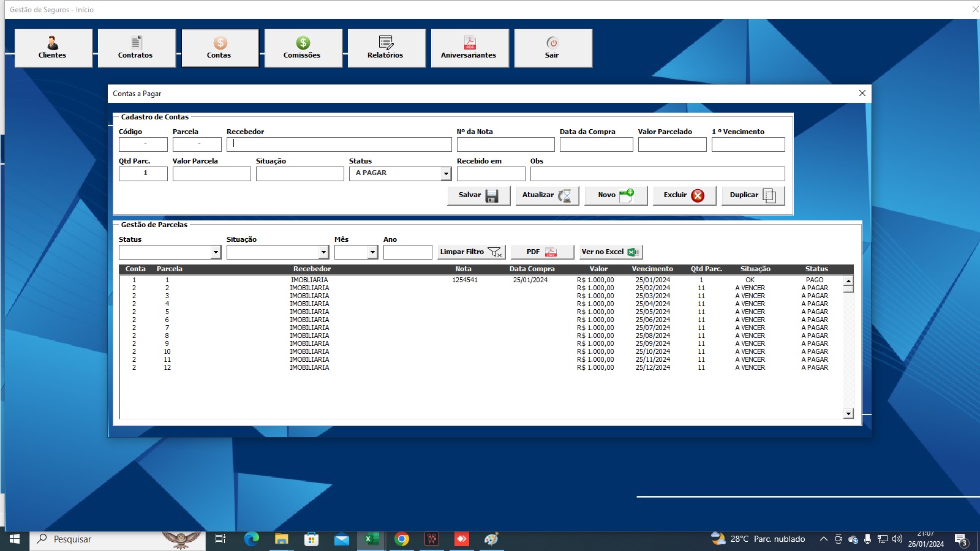Open the list with Ver no Excel

click(x=611, y=252)
